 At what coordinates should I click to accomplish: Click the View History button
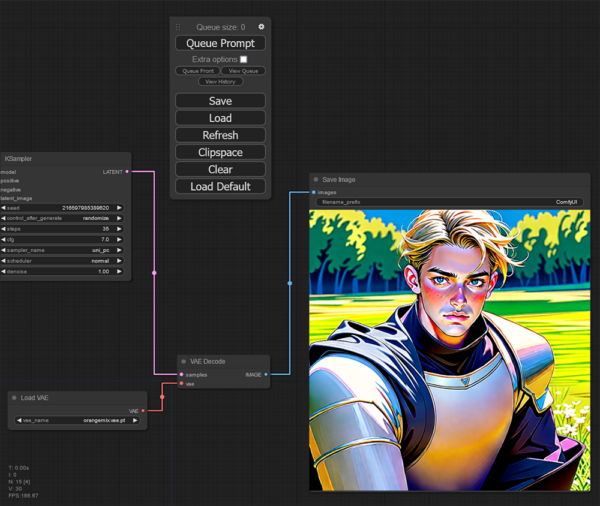[220, 81]
